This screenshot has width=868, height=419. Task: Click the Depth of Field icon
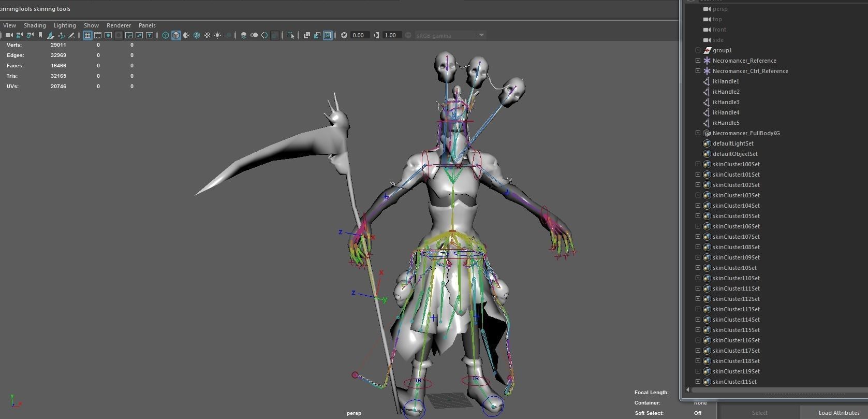tap(275, 35)
